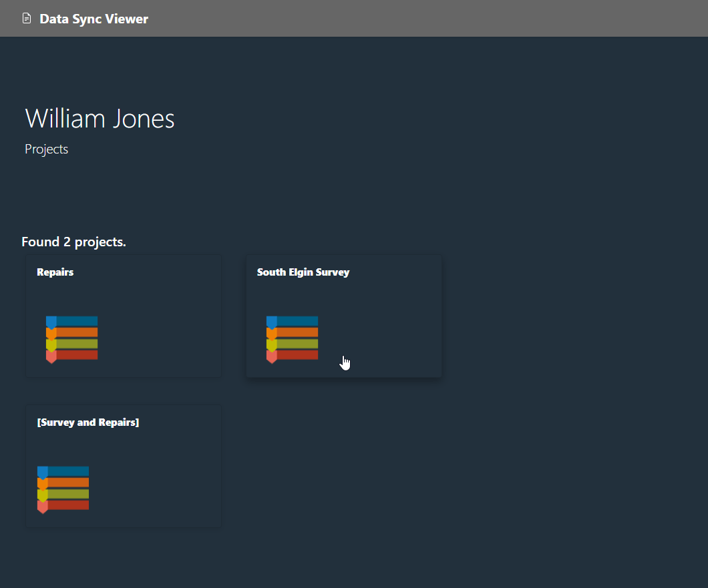Select the Repairs project title
The height and width of the screenshot is (588, 708).
click(x=55, y=272)
